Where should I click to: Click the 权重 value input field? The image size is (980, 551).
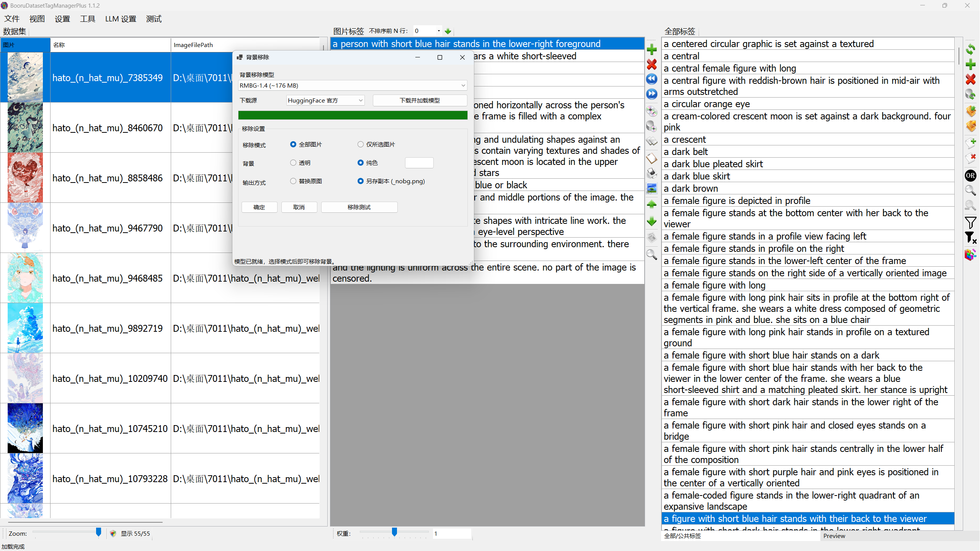click(452, 533)
